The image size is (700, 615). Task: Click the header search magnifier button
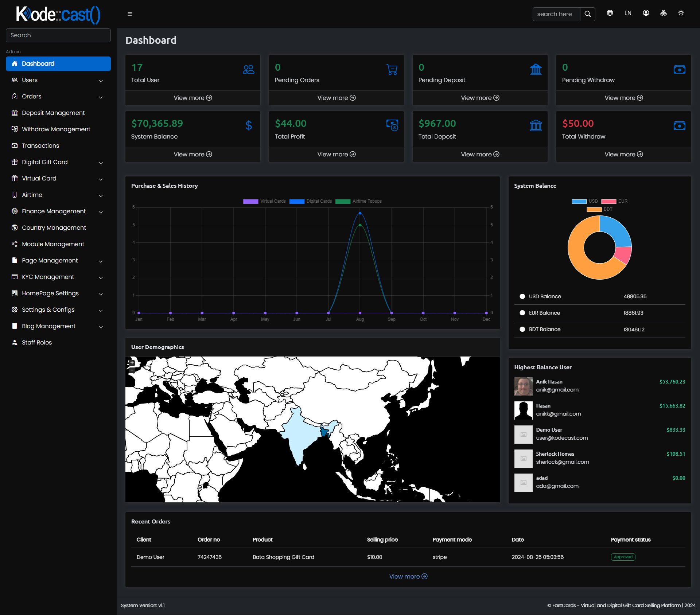pyautogui.click(x=587, y=14)
